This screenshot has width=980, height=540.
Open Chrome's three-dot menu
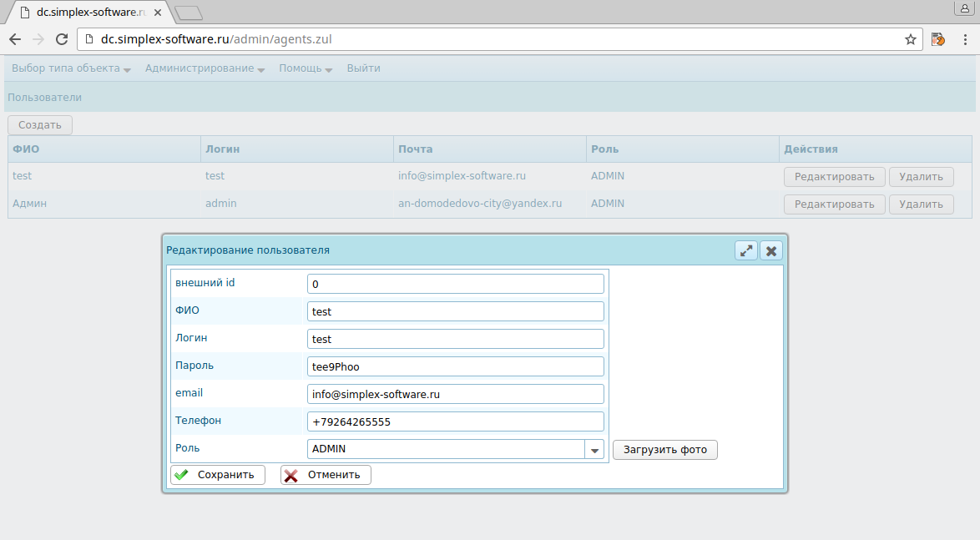click(x=963, y=39)
